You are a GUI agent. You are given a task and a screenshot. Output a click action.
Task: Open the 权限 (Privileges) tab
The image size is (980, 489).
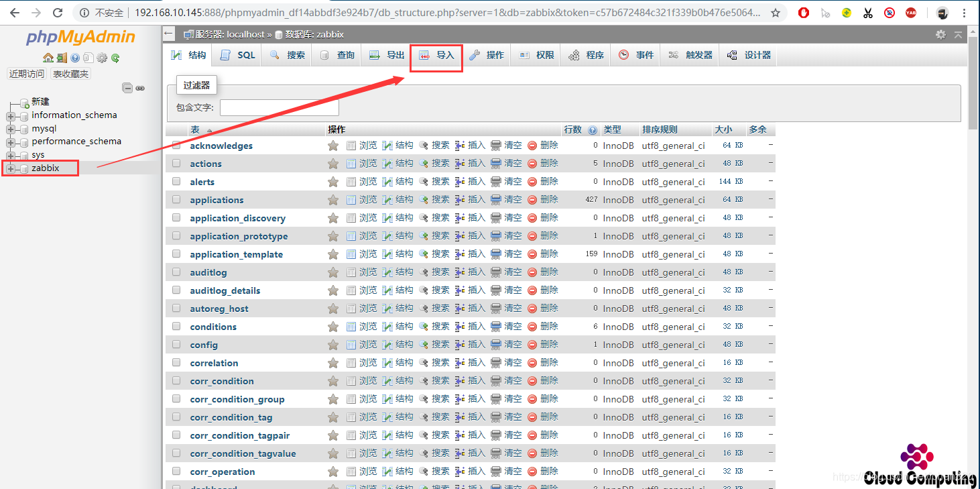[536, 56]
